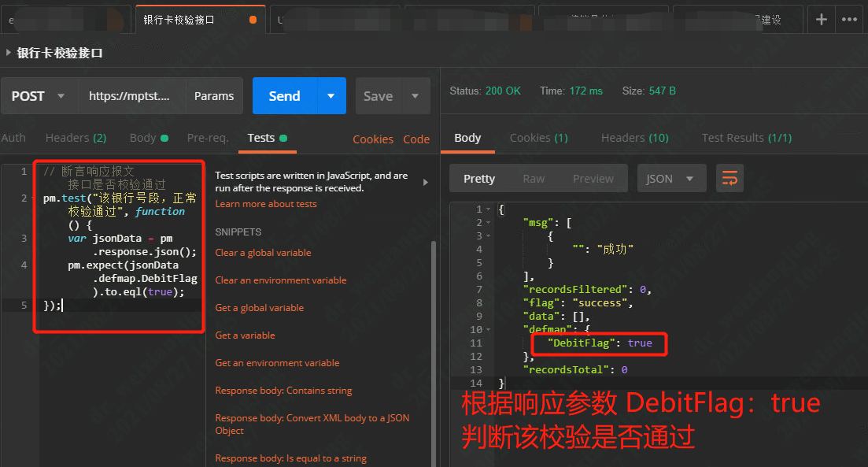Collapse the snippets panel arrow
The image size is (868, 467).
tap(425, 182)
